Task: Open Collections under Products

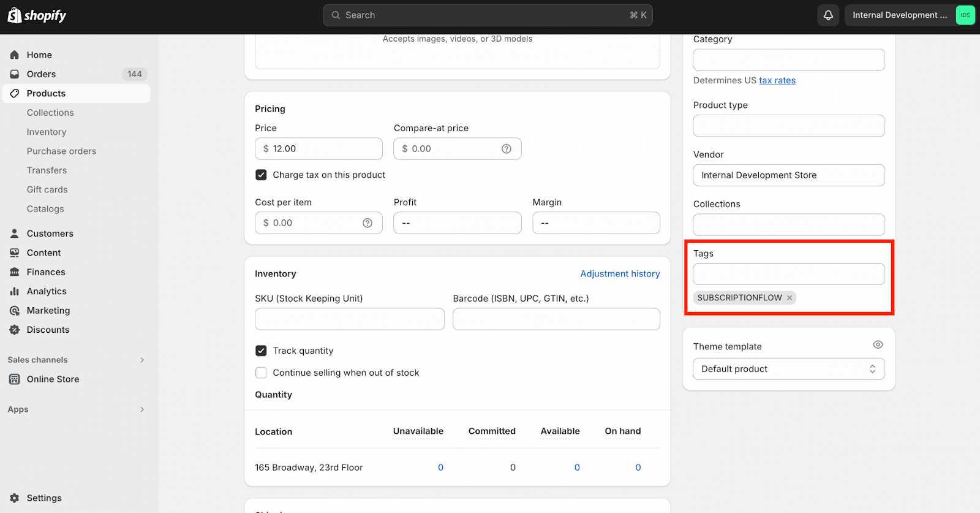Action: coord(50,113)
